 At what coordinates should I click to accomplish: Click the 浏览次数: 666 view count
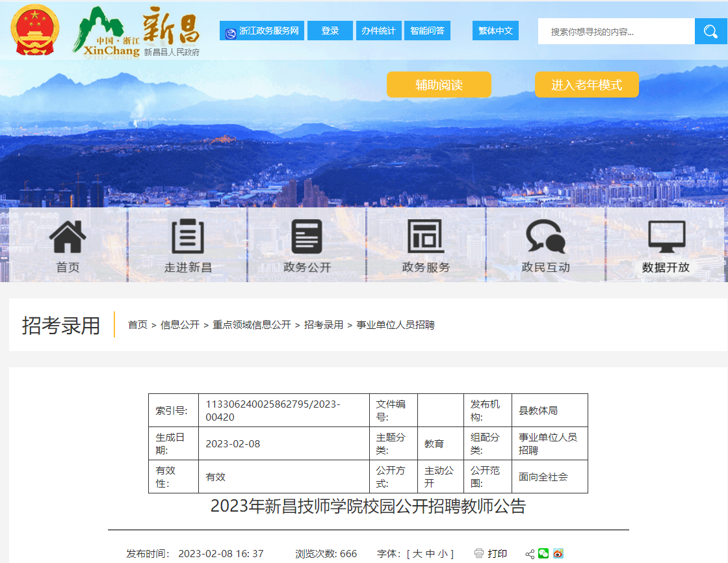point(326,554)
